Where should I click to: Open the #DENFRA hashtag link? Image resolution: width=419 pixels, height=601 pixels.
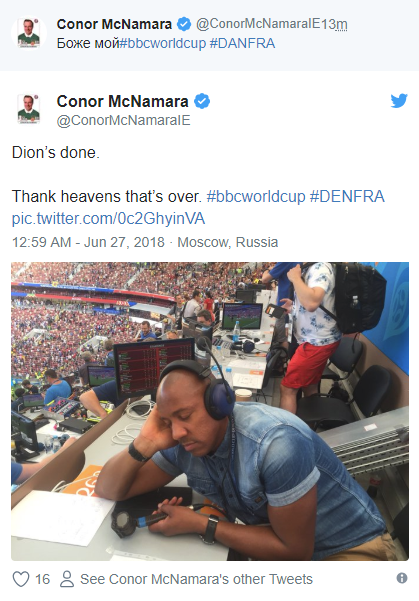coord(347,196)
